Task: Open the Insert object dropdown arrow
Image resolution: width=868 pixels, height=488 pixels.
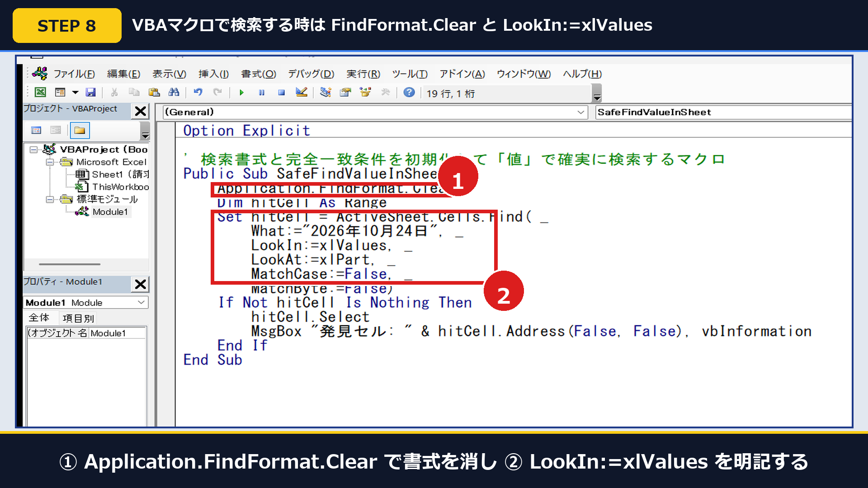Action: (75, 93)
